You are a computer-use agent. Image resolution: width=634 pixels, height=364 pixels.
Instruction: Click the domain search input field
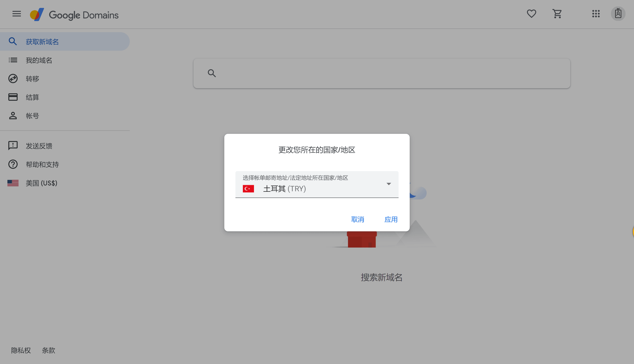click(x=382, y=73)
